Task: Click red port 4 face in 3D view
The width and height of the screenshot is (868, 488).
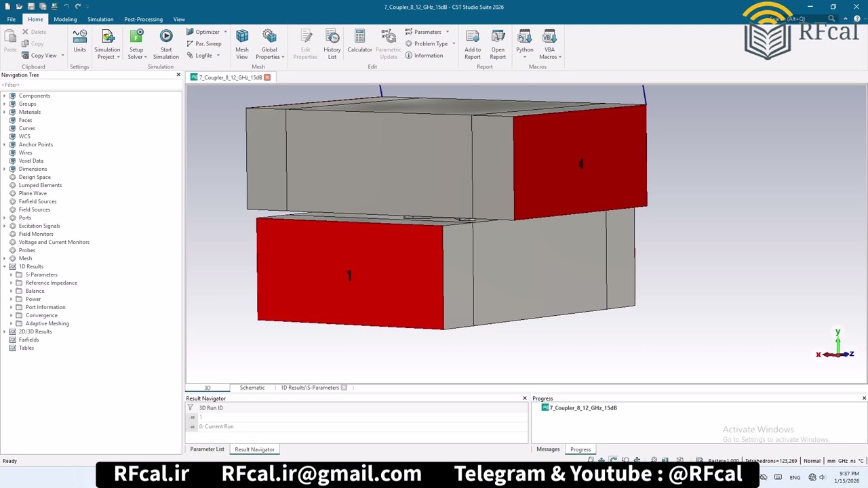Action: tap(580, 163)
